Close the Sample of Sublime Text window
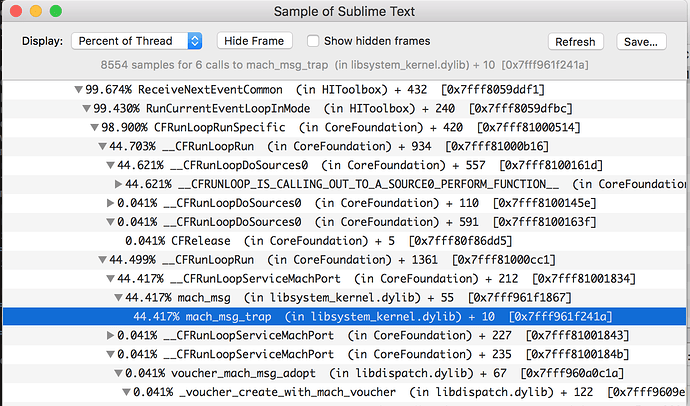Image resolution: width=690 pixels, height=406 pixels. [x=16, y=11]
